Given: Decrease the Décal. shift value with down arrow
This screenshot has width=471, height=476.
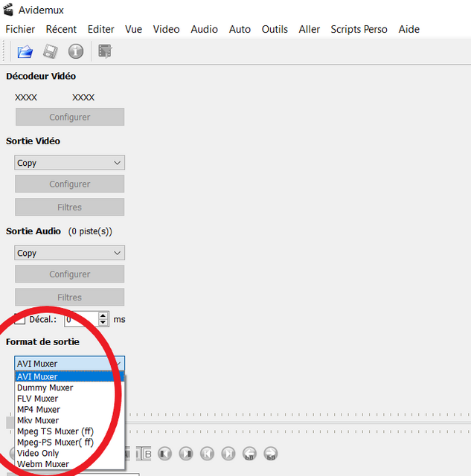Looking at the screenshot, I should point(103,323).
